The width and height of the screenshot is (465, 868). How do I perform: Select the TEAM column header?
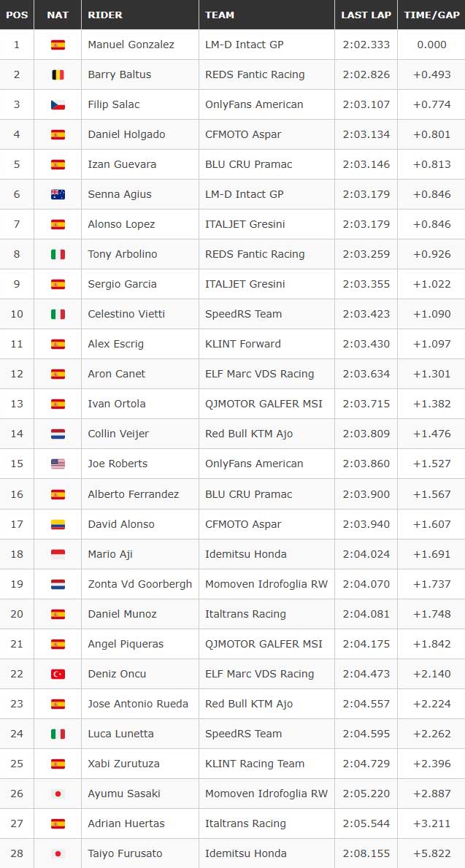tap(220, 15)
